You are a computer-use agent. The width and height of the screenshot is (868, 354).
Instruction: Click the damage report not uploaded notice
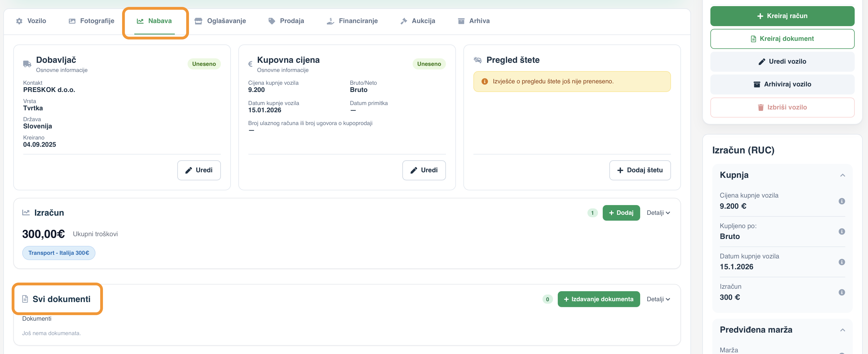[x=572, y=81]
